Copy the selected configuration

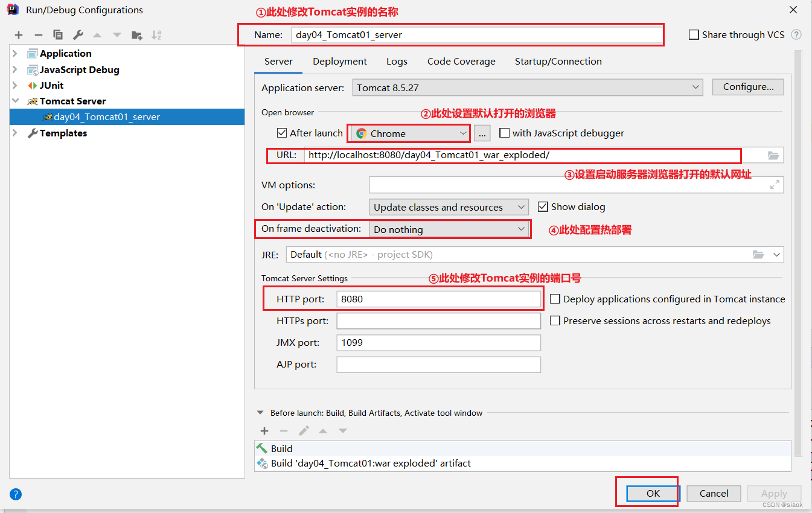[x=58, y=35]
